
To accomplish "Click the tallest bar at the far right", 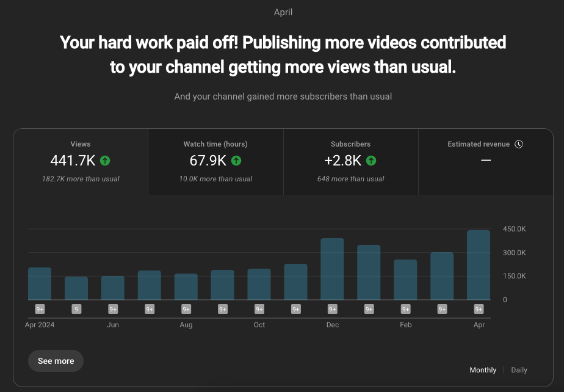I will [x=479, y=265].
